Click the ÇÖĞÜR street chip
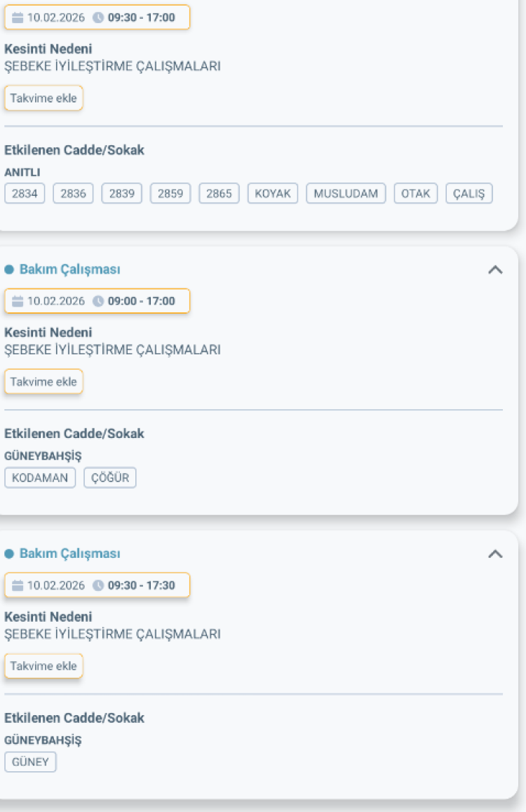The height and width of the screenshot is (812, 526). [109, 477]
